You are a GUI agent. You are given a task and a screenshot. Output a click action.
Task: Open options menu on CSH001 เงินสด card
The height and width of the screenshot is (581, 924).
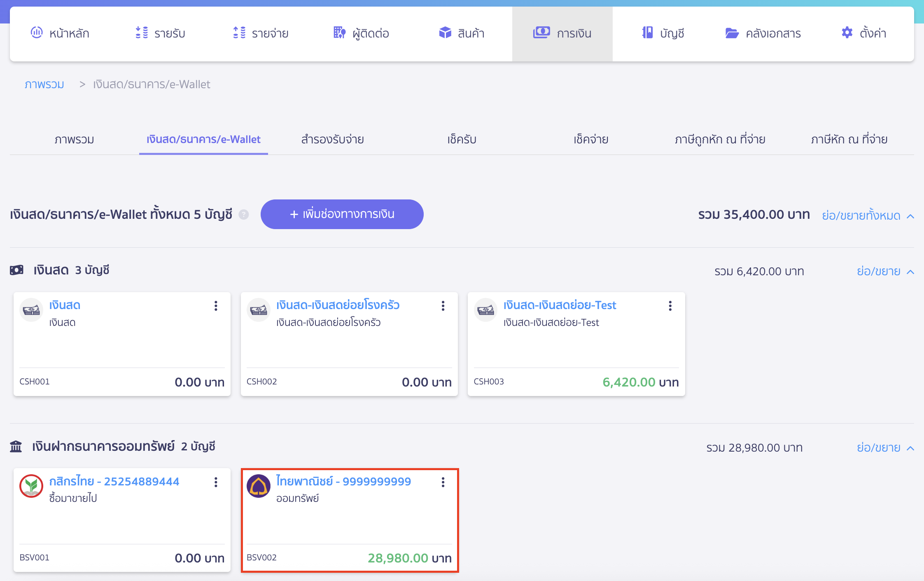[216, 306]
